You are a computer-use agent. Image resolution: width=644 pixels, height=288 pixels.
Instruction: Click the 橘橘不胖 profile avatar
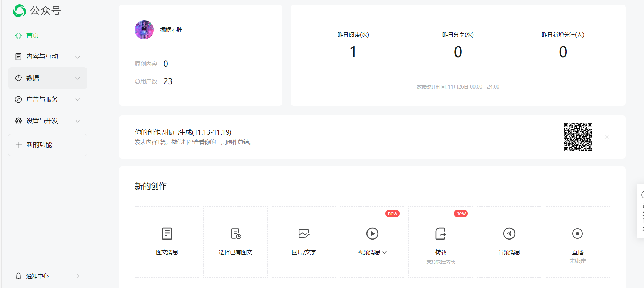pyautogui.click(x=144, y=30)
